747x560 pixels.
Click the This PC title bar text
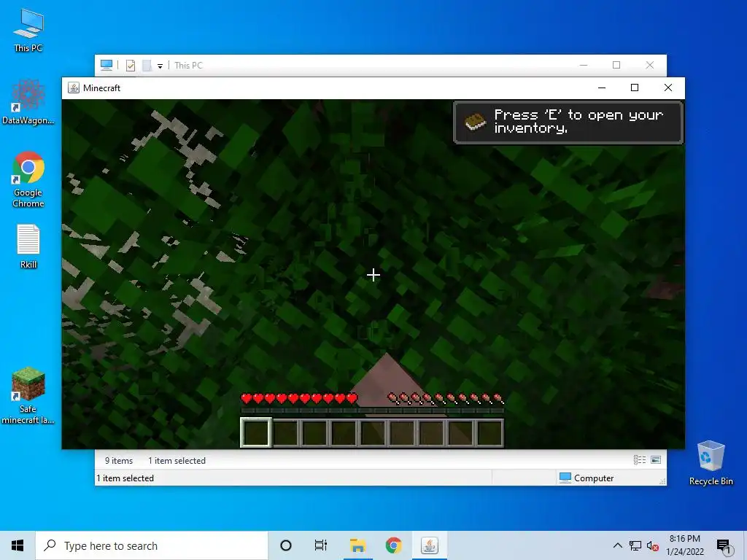(188, 65)
